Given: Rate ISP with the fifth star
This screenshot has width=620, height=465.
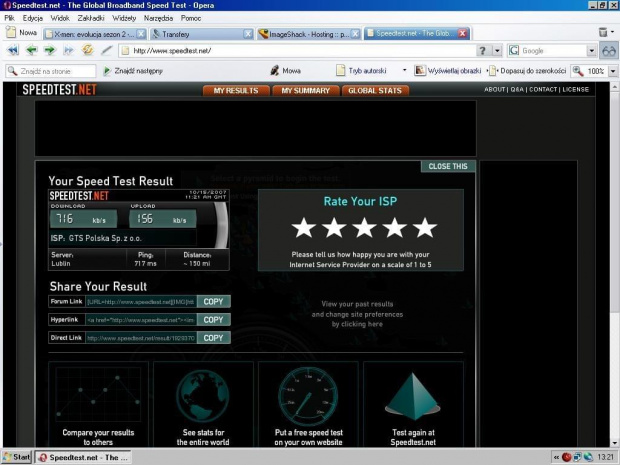Looking at the screenshot, I should pyautogui.click(x=426, y=228).
